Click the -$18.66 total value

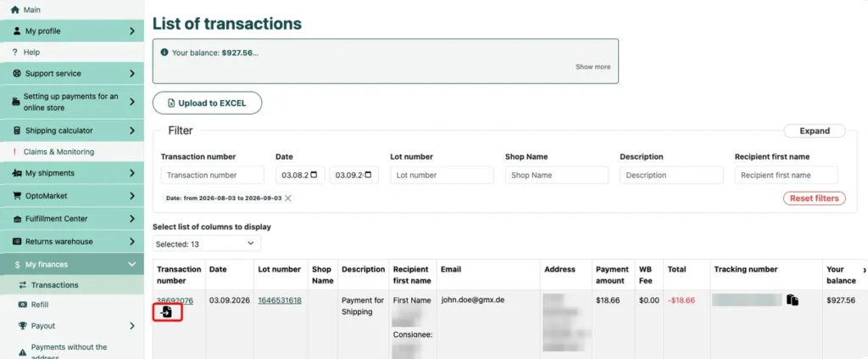coord(681,300)
